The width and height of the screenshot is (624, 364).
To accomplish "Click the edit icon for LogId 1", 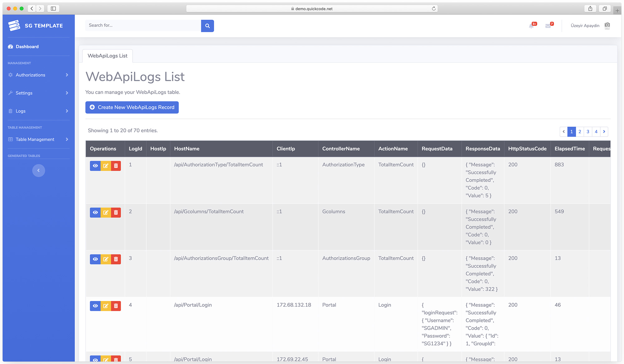I will 106,166.
